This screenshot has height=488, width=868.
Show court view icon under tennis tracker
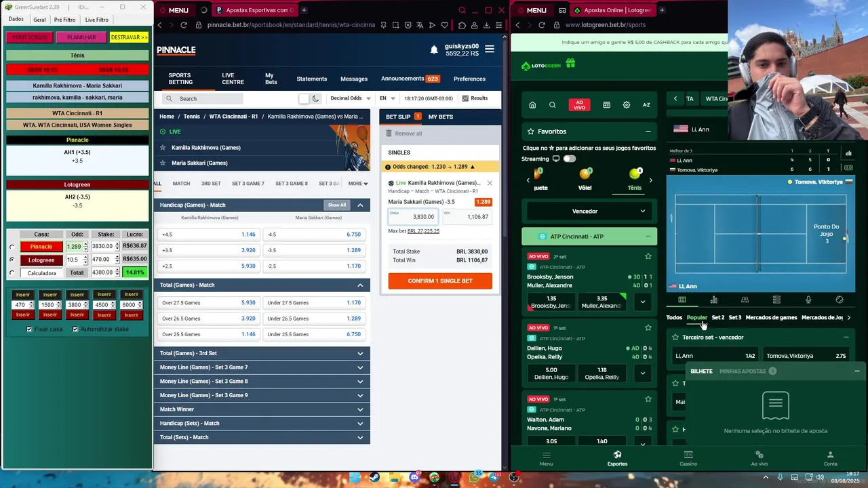point(682,300)
